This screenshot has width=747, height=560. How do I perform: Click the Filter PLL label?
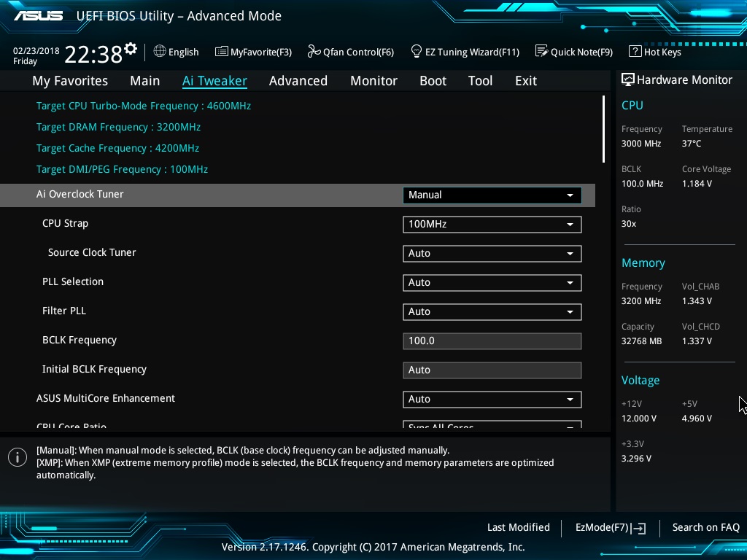pos(64,311)
